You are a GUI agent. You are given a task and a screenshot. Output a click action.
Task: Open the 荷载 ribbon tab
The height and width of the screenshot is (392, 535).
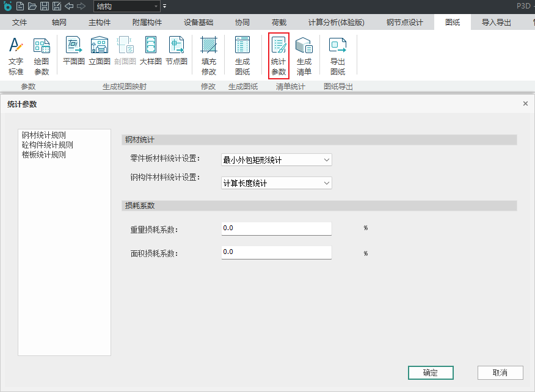(278, 23)
